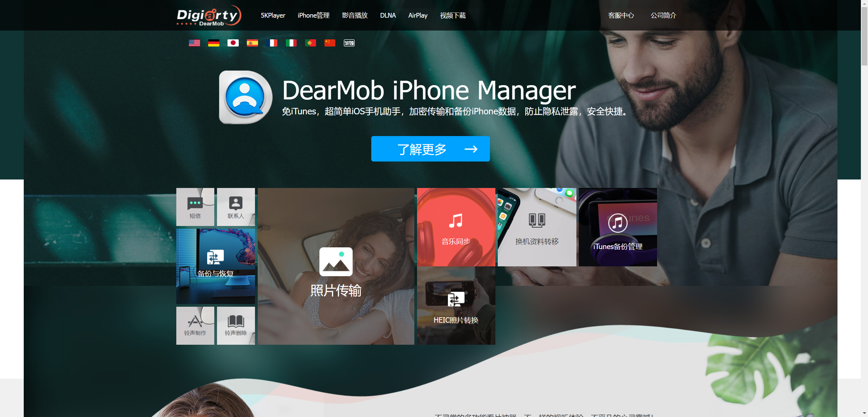Choose the Traditional Chinese language icon
This screenshot has width=868, height=417.
point(349,43)
